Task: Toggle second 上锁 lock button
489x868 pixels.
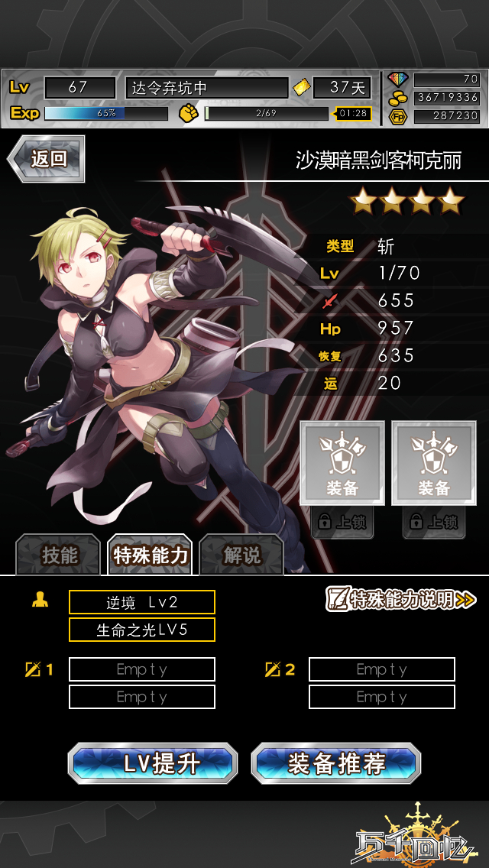Action: (434, 522)
